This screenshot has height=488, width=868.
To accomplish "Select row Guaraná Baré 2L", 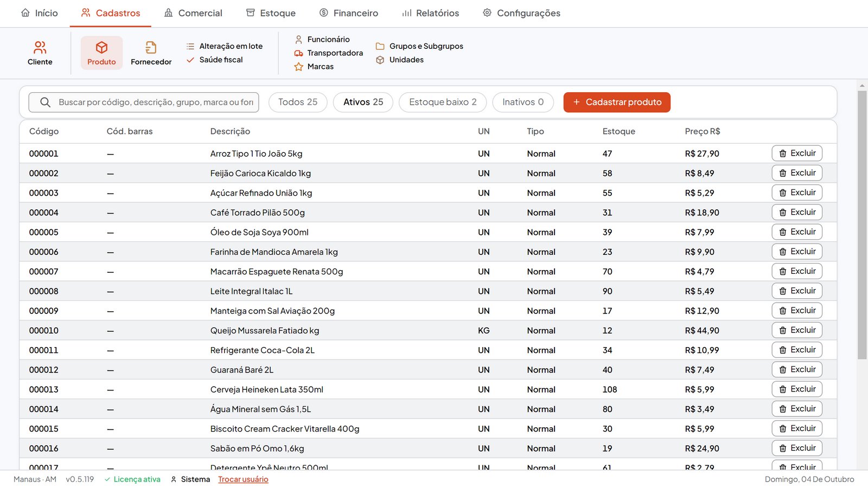I will click(428, 370).
